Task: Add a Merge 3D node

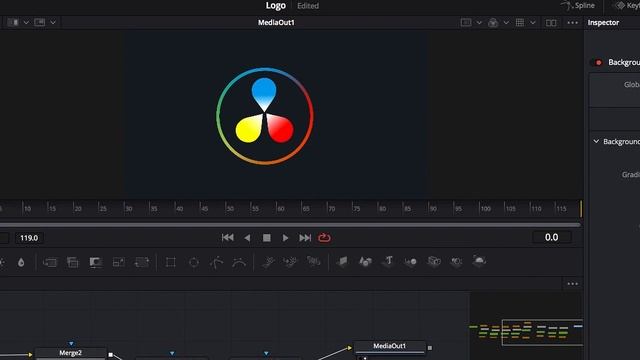Action: [x=411, y=261]
